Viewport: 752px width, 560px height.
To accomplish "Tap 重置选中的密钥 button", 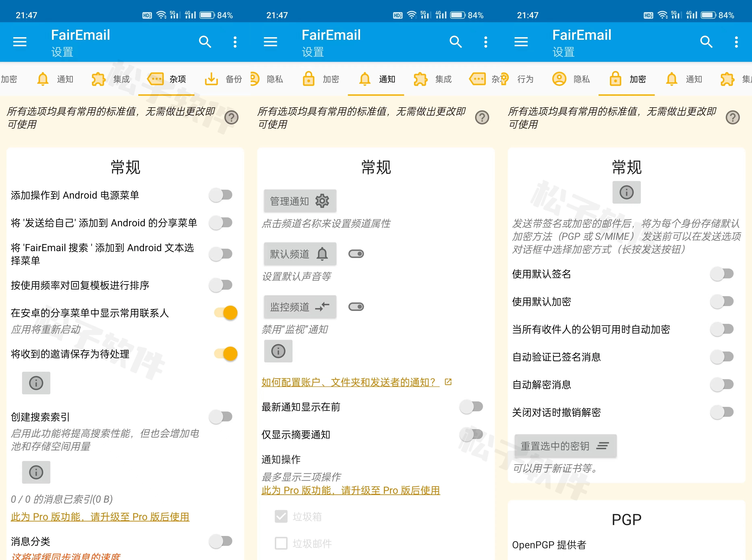I will click(565, 446).
